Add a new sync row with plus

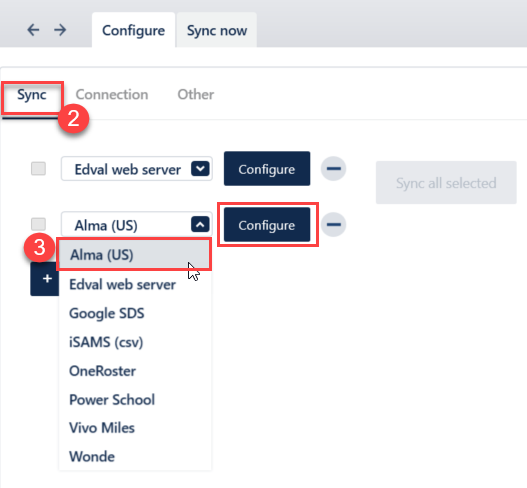[45, 279]
